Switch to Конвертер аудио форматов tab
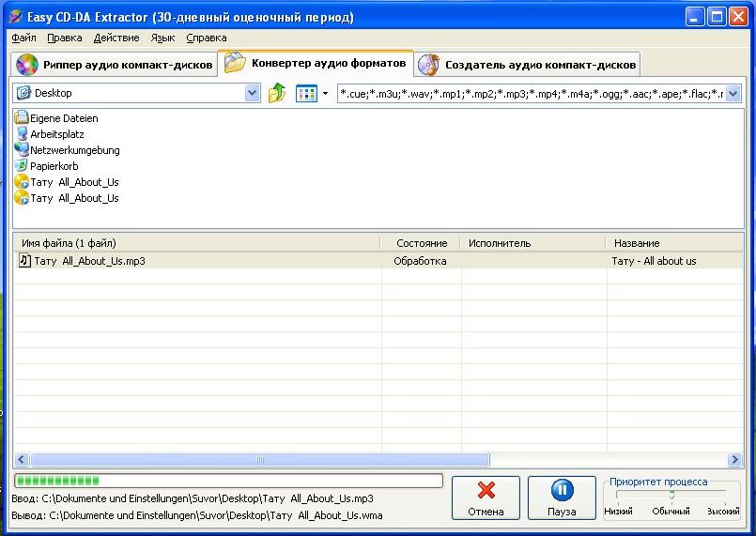The width and height of the screenshot is (756, 536). coord(316,63)
